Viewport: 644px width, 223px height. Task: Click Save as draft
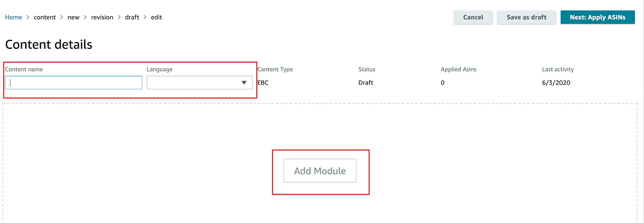click(526, 17)
